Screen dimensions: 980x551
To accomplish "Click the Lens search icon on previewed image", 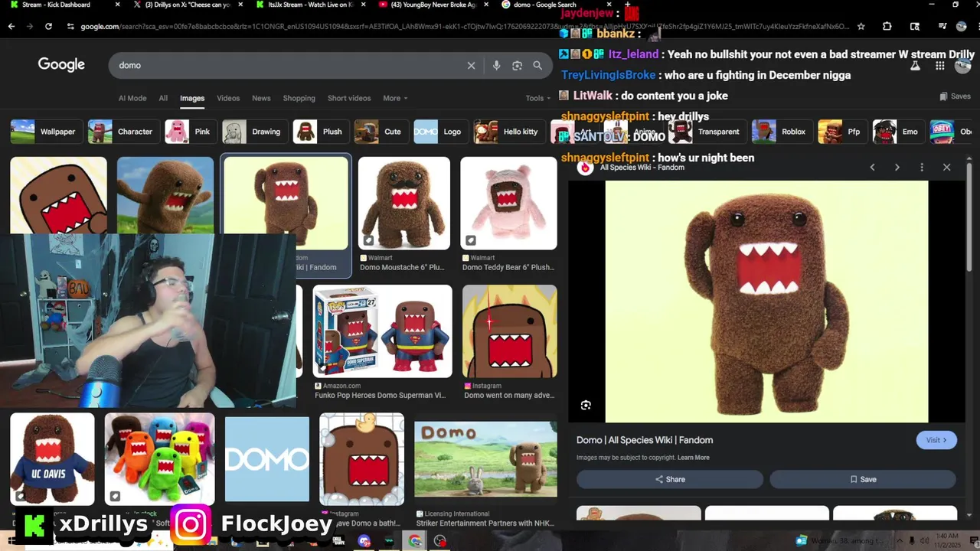I will [586, 406].
